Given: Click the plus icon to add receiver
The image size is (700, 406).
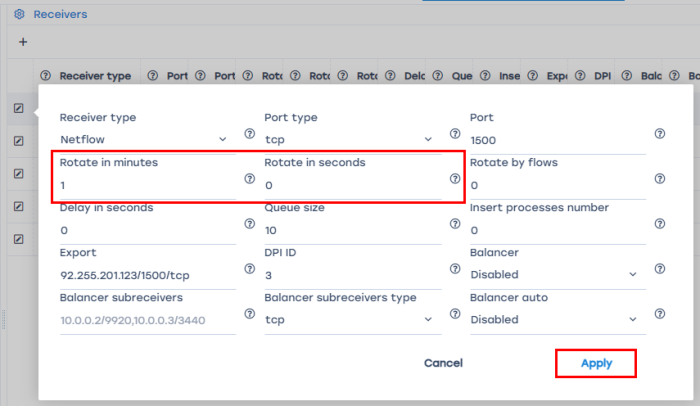Looking at the screenshot, I should pyautogui.click(x=23, y=42).
